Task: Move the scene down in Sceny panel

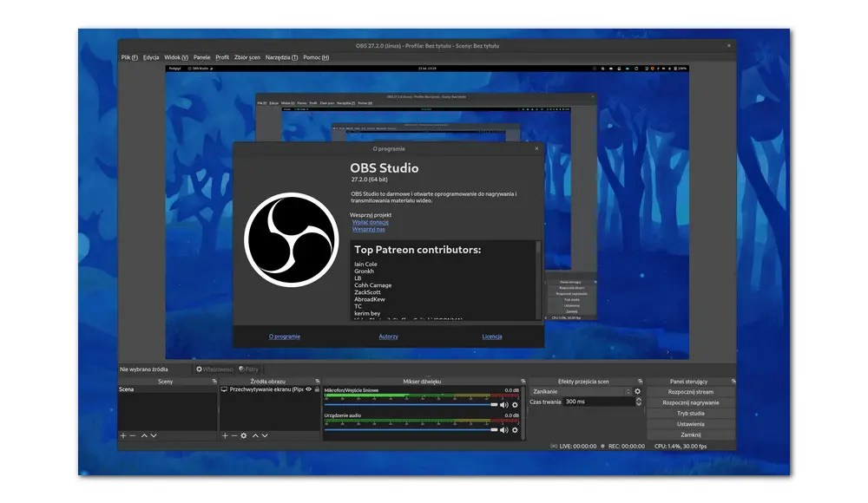Action: (x=154, y=436)
